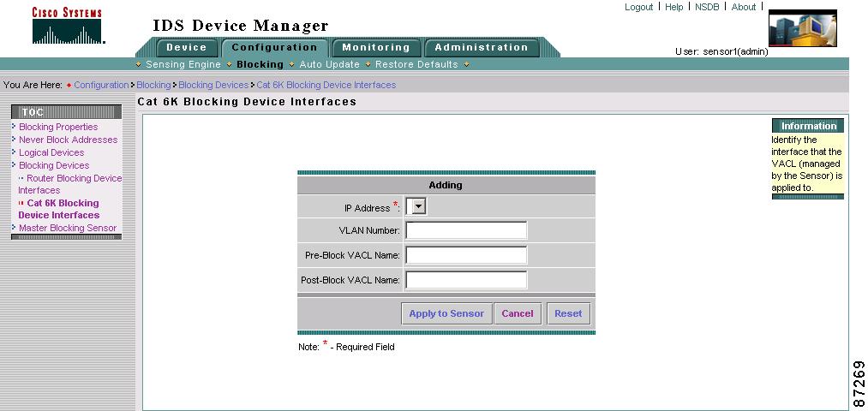Image resolution: width=868 pixels, height=411 pixels.
Task: Switch to the Monitoring tab
Action: click(376, 48)
